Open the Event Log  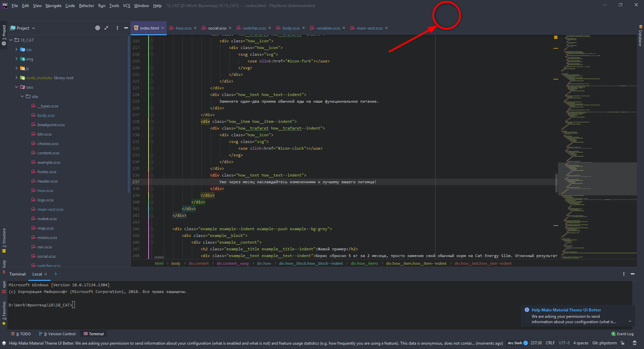point(623,334)
